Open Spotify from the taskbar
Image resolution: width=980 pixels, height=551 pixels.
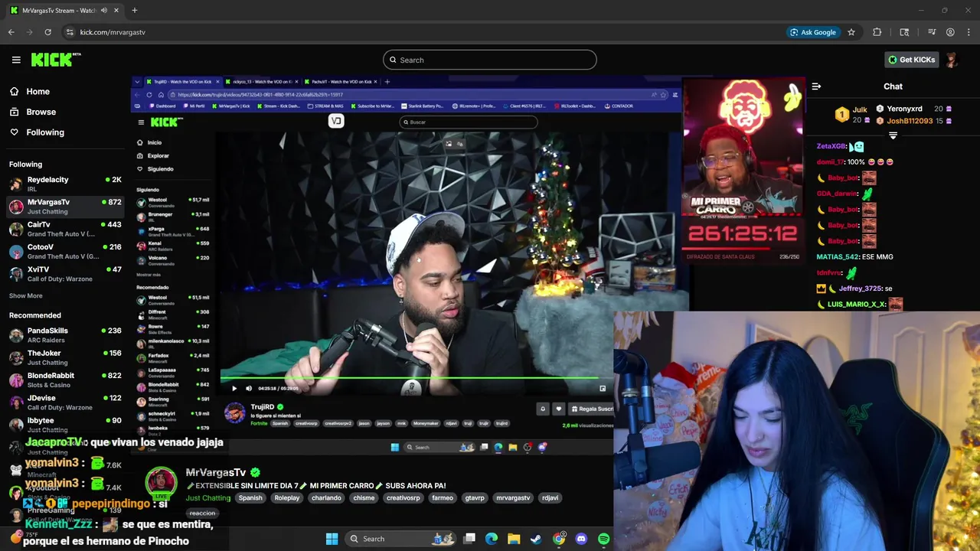coord(603,539)
